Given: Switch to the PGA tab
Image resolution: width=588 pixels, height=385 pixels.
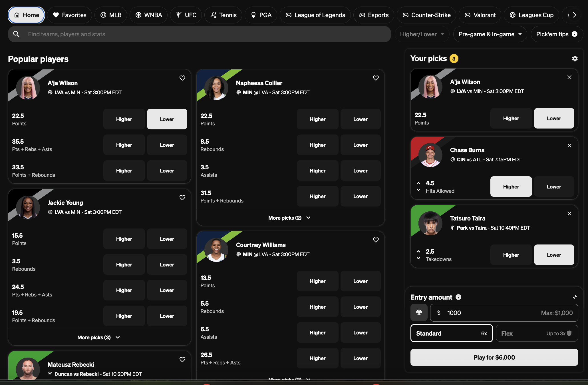Looking at the screenshot, I should point(261,15).
